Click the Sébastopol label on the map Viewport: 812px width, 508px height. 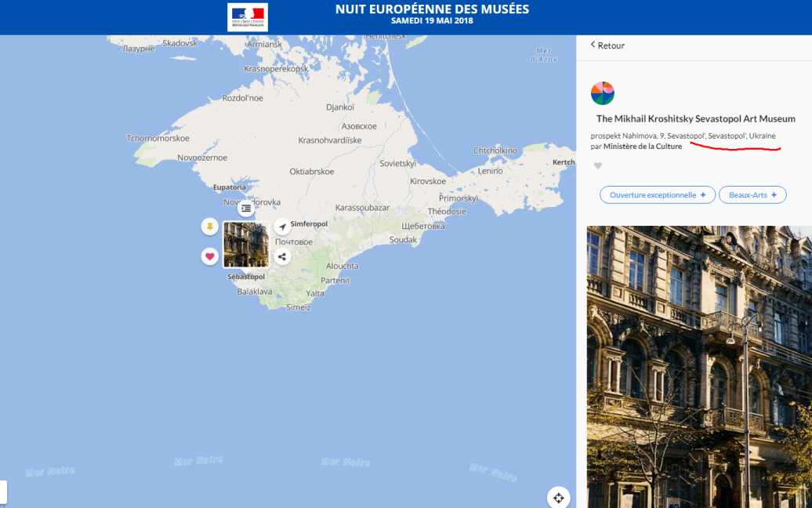246,277
